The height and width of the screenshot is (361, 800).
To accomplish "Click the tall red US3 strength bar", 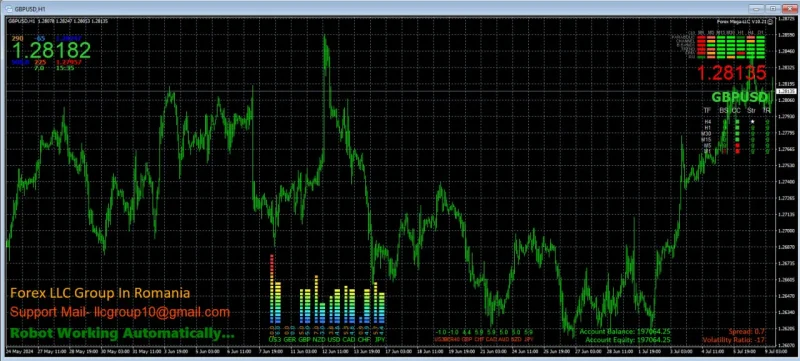I will pyautogui.click(x=272, y=290).
